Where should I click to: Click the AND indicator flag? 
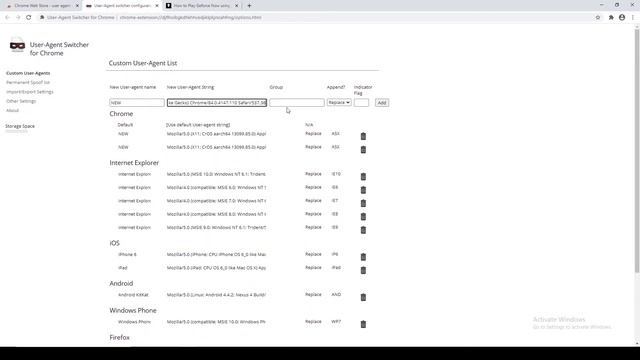coord(336,294)
